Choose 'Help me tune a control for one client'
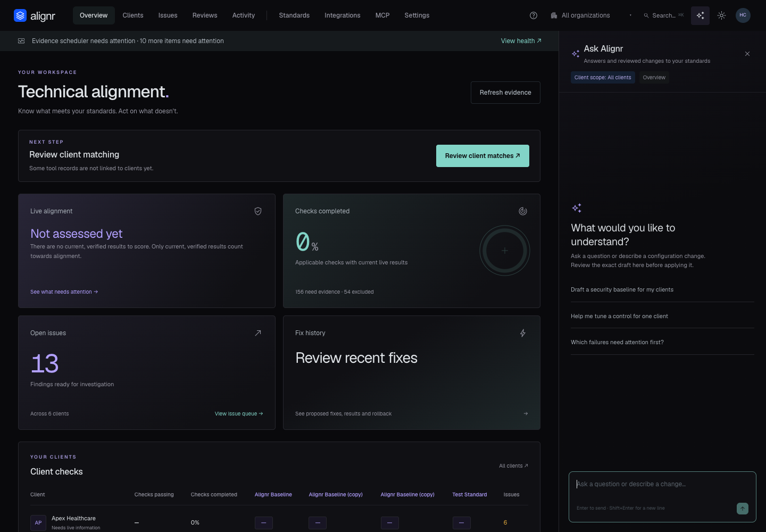 click(663, 316)
